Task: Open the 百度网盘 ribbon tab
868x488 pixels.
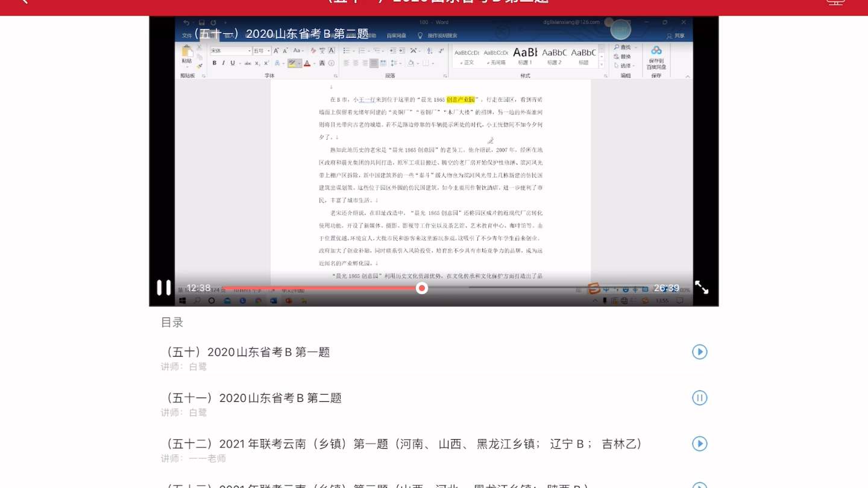Action: click(396, 36)
